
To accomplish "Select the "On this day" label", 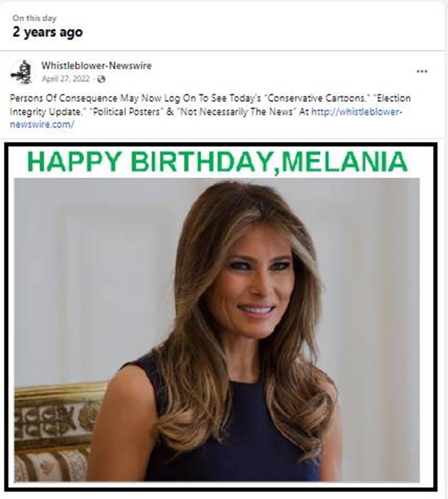I will click(34, 18).
